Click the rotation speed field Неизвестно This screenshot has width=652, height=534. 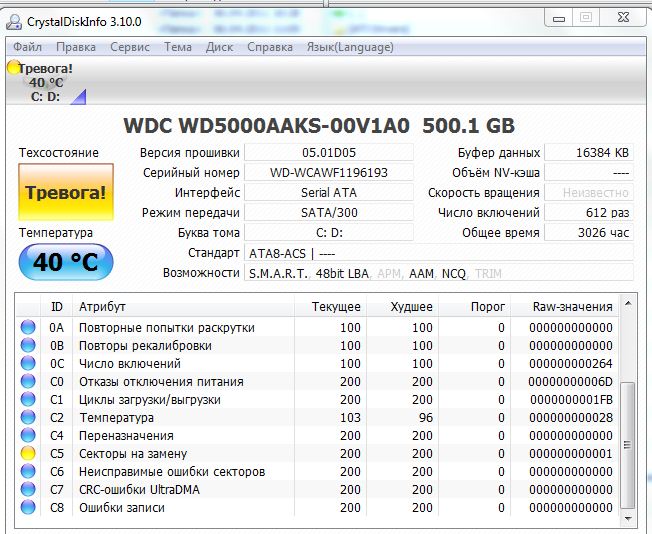pos(589,192)
